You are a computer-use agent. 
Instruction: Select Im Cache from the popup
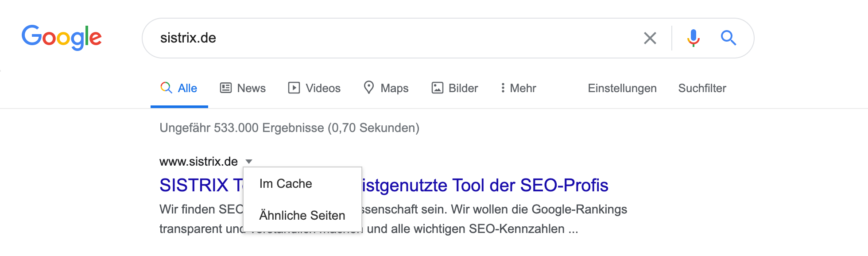pyautogui.click(x=286, y=183)
